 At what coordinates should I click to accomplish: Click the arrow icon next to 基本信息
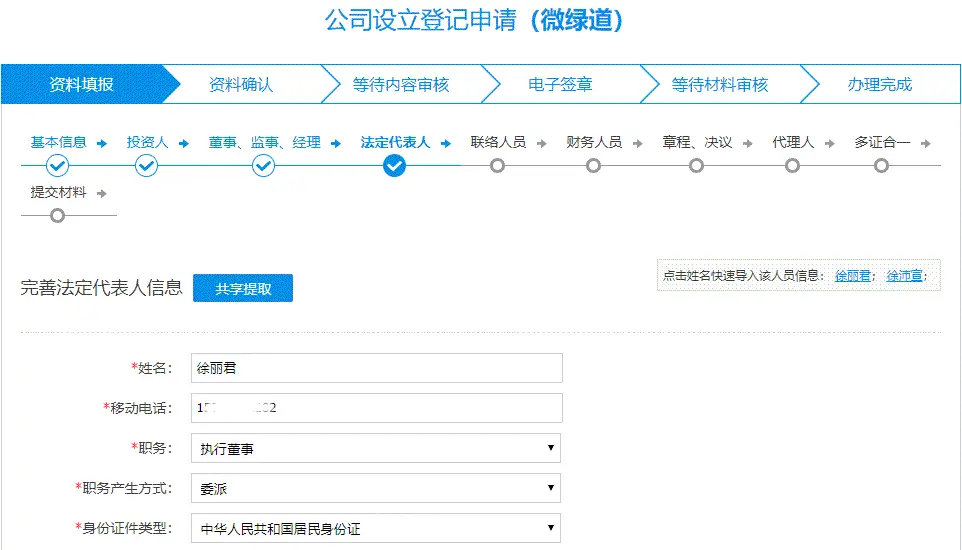(x=102, y=144)
